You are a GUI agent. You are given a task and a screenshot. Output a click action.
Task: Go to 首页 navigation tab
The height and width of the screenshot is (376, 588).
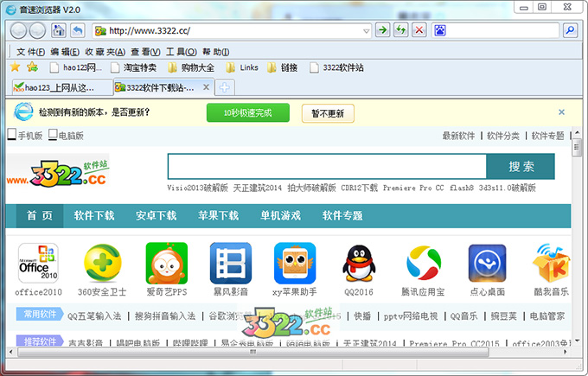tap(40, 215)
